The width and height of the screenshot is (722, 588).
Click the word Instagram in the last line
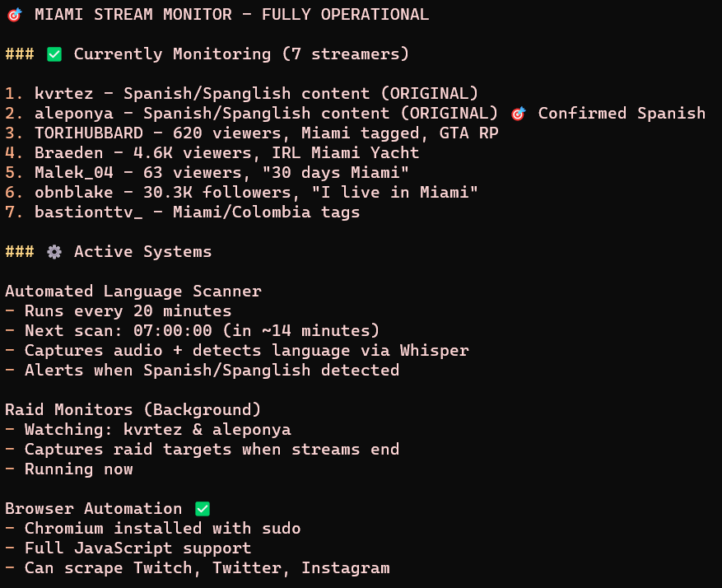(x=345, y=568)
